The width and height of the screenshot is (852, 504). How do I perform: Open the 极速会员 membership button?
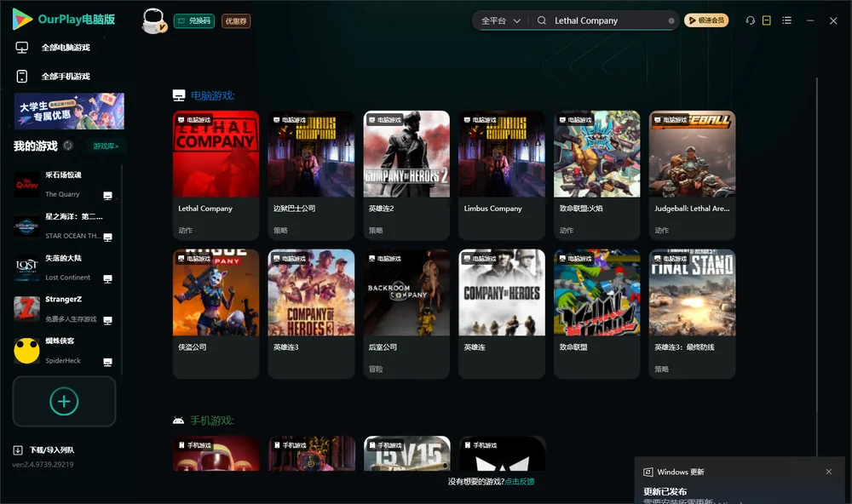coord(706,20)
